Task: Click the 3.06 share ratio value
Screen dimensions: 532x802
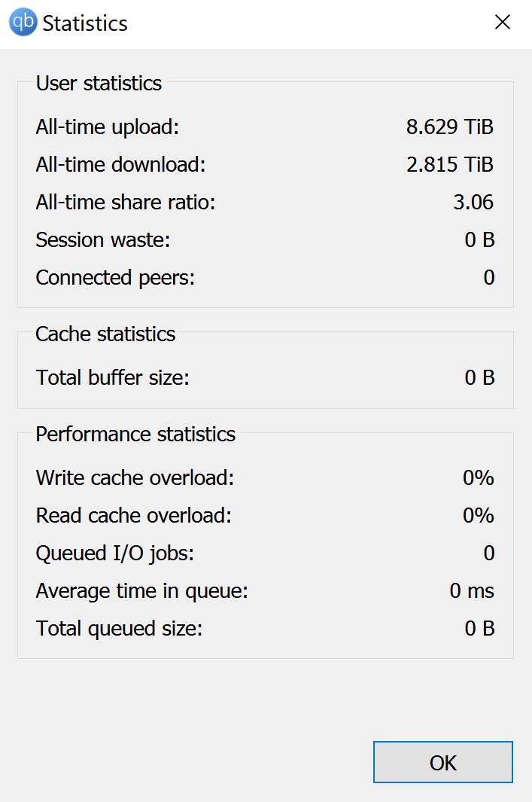Action: [x=474, y=202]
